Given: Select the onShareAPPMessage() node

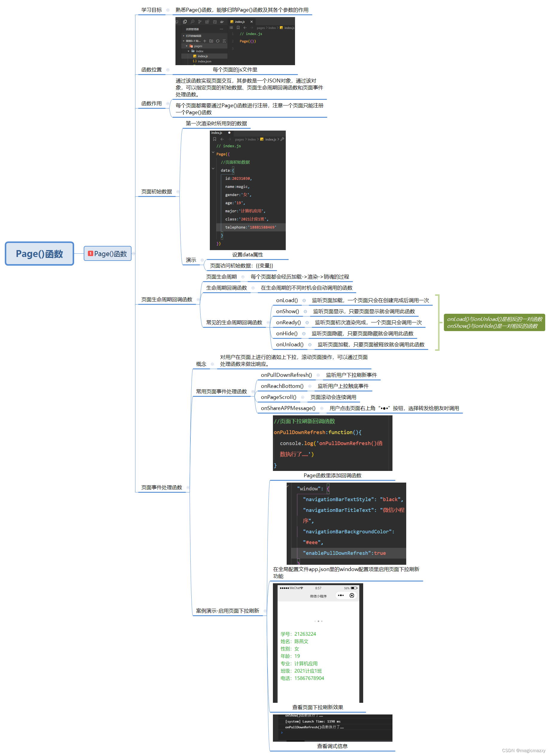Looking at the screenshot, I should pos(288,409).
